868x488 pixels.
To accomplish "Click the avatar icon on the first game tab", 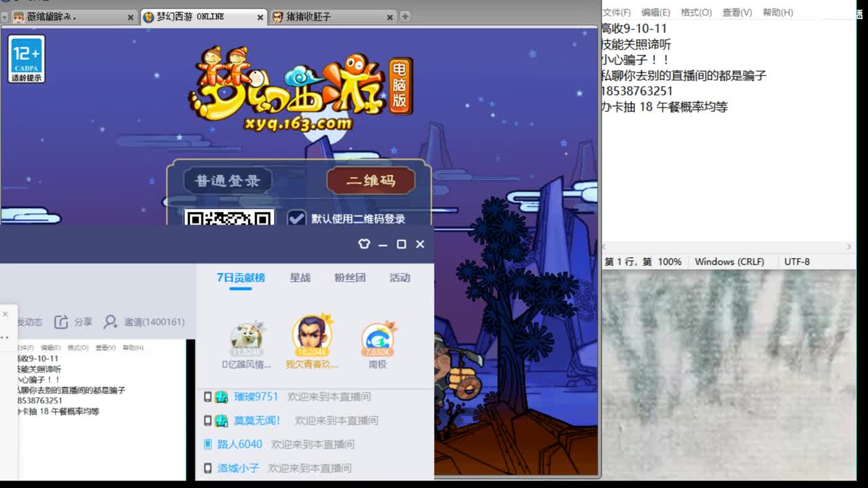I will [19, 17].
